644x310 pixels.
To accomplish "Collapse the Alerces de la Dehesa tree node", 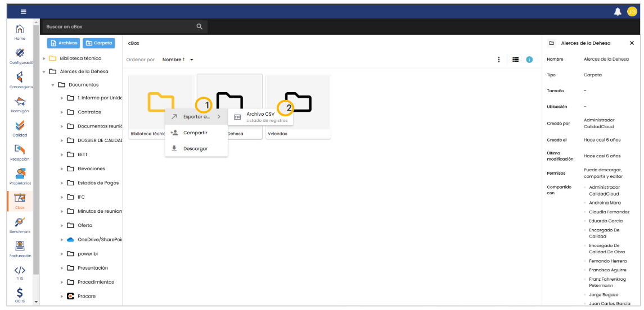I will point(44,72).
